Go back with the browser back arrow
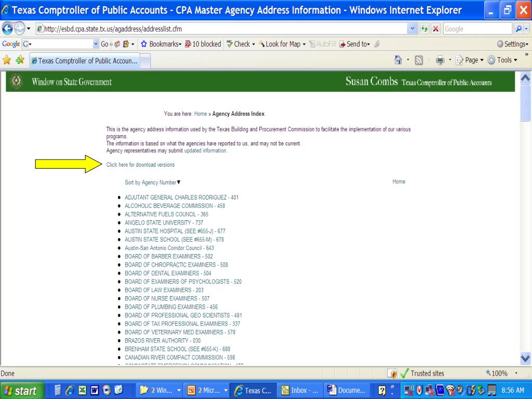Image resolution: width=532 pixels, height=399 pixels. click(7, 29)
